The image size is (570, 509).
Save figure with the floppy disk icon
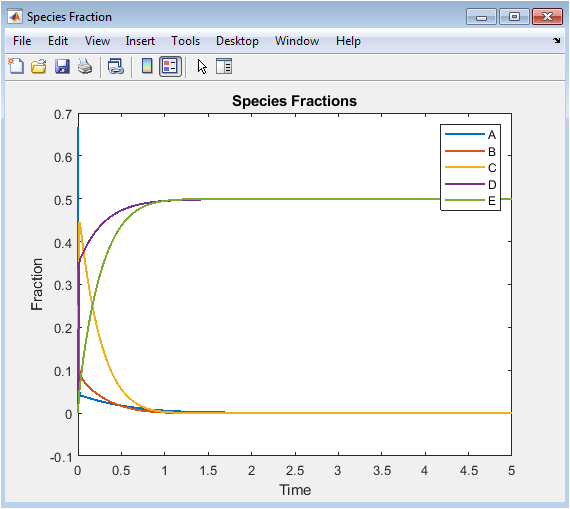[62, 67]
